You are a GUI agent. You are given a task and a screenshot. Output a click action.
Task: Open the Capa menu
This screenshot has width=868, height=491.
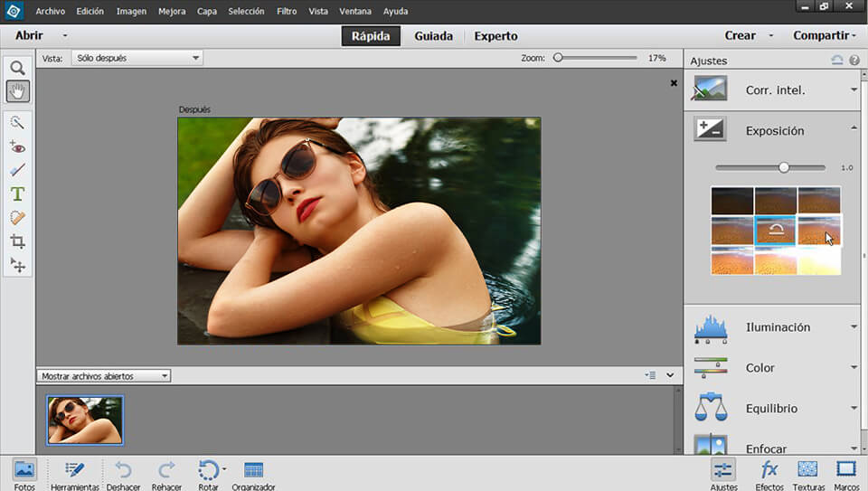point(207,11)
